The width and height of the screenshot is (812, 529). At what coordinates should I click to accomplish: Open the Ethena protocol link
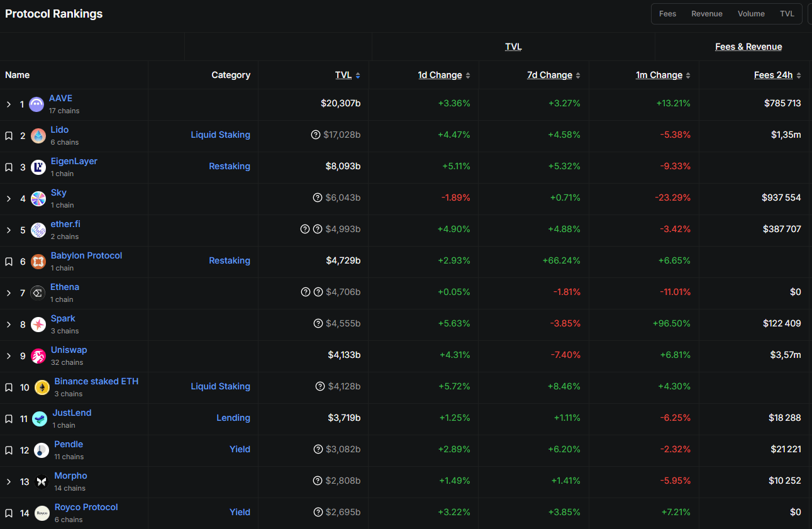coord(65,287)
